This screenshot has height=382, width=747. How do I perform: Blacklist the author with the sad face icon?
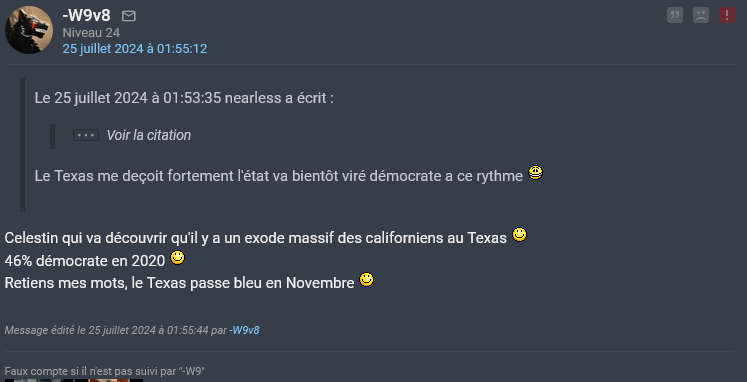pyautogui.click(x=701, y=15)
